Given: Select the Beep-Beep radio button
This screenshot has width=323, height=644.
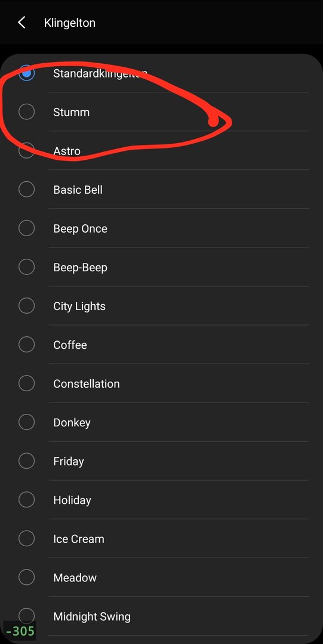Looking at the screenshot, I should click(27, 267).
